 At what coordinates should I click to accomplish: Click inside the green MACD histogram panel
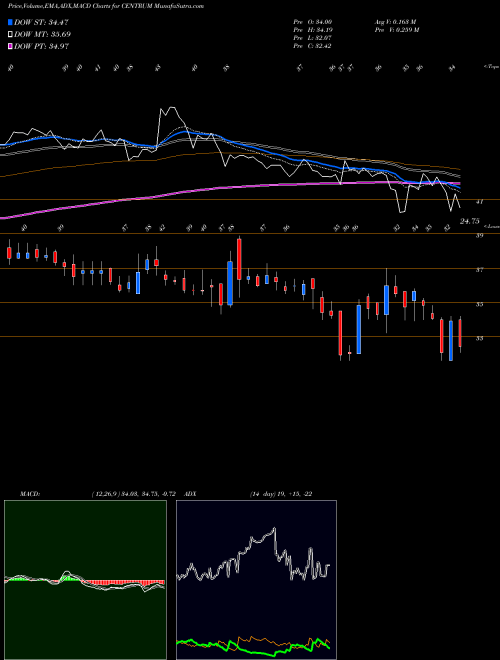pos(85,580)
